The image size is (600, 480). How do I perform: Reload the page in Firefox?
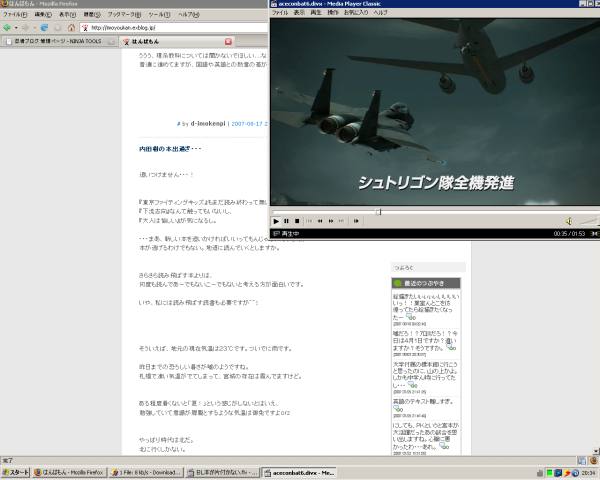coord(44,28)
